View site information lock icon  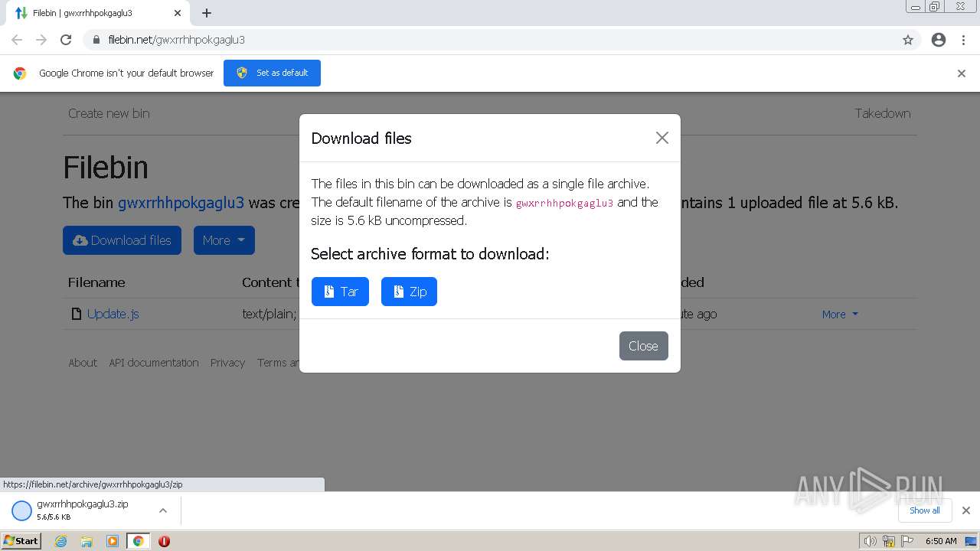(x=96, y=40)
